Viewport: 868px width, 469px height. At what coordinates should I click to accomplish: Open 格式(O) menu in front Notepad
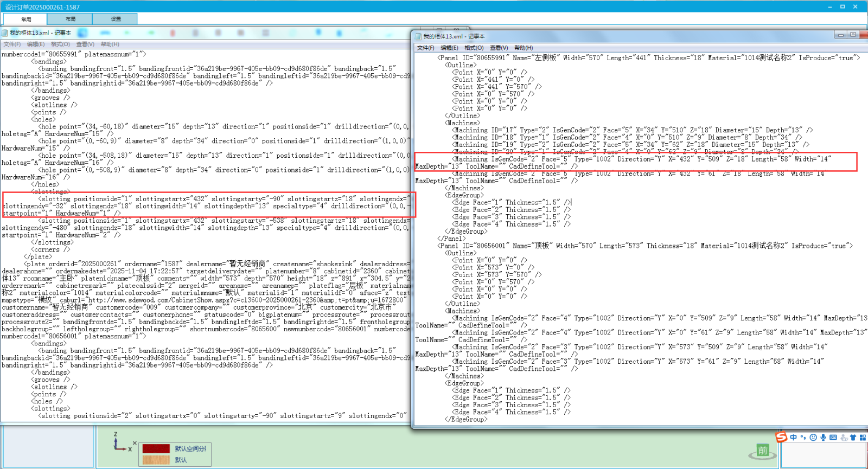click(x=474, y=48)
